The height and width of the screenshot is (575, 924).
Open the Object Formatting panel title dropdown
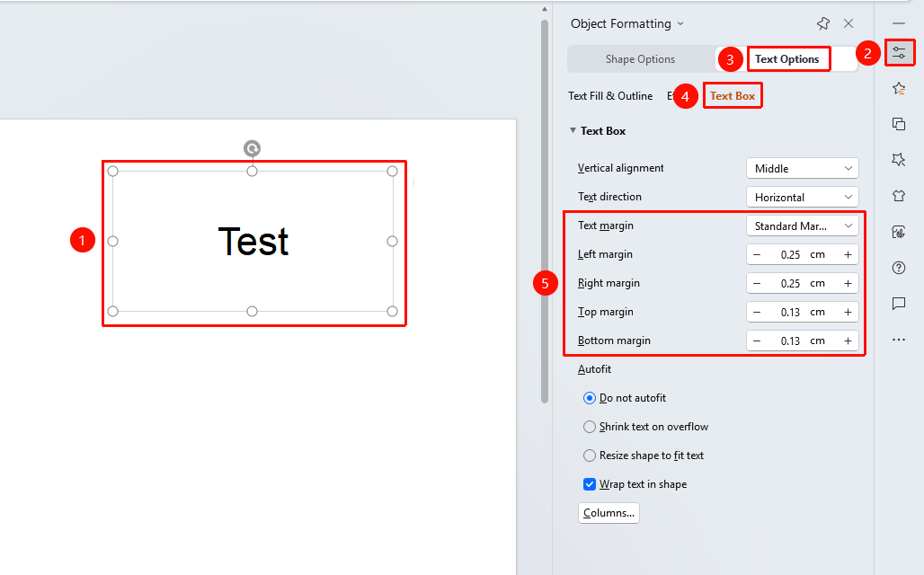click(x=680, y=23)
